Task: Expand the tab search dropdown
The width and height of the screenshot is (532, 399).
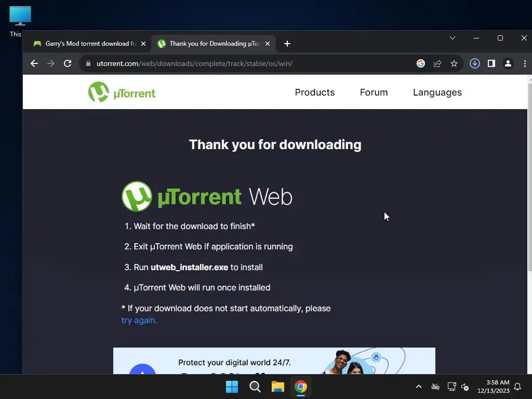Action: (x=453, y=38)
